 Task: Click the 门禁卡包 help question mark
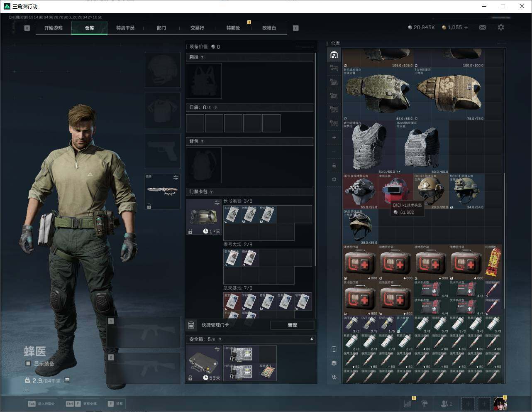pyautogui.click(x=211, y=192)
